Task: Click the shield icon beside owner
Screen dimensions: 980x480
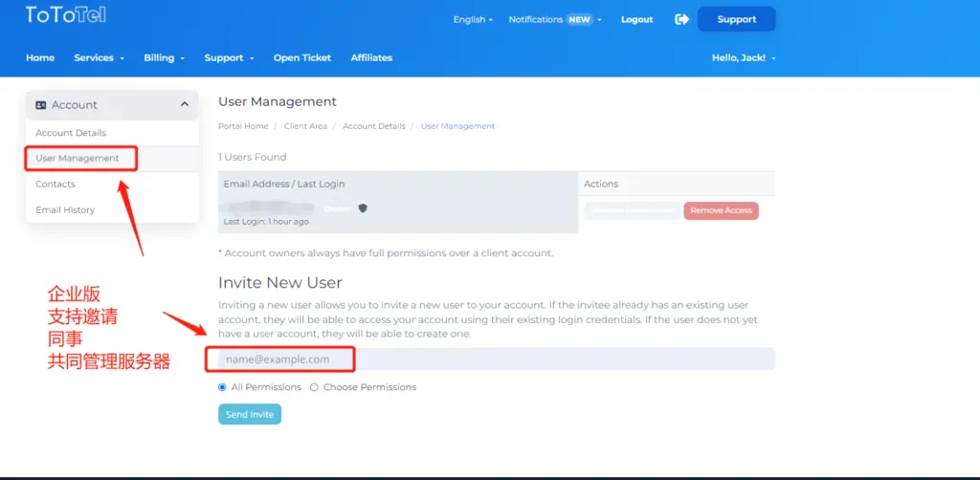Action: (363, 207)
